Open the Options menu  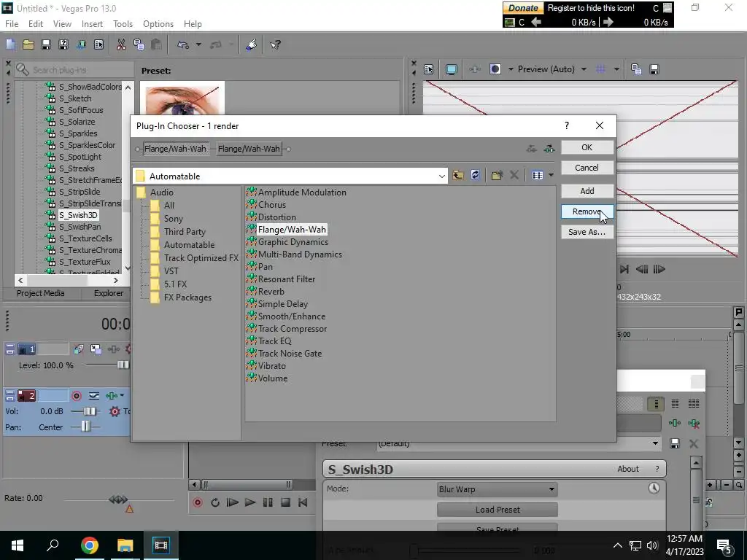[x=158, y=24]
